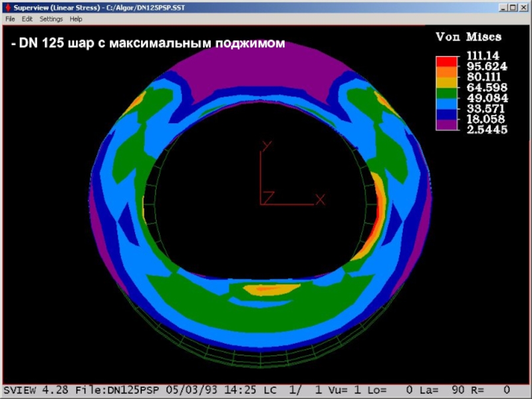
Task: Click the La= 90 status entry
Action: click(441, 390)
